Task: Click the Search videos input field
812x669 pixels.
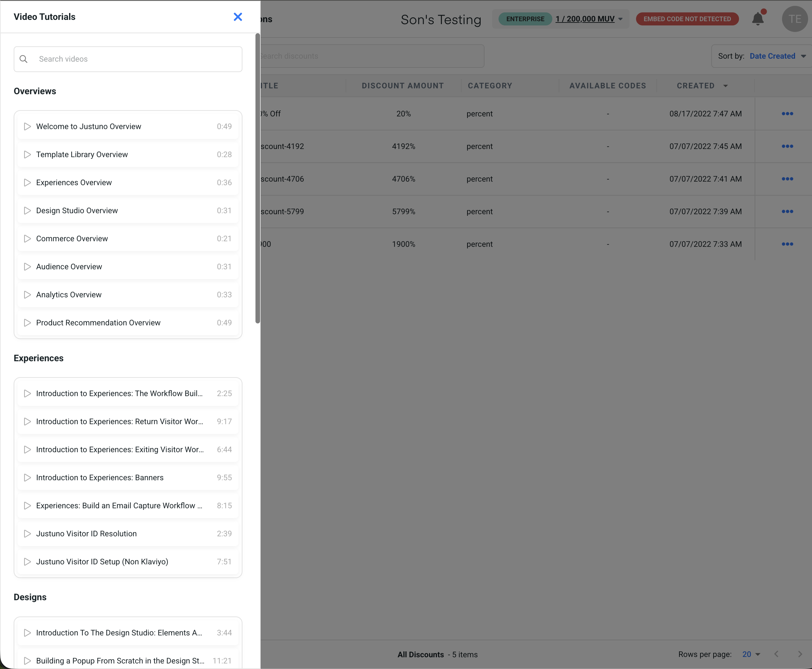Action: pos(128,59)
